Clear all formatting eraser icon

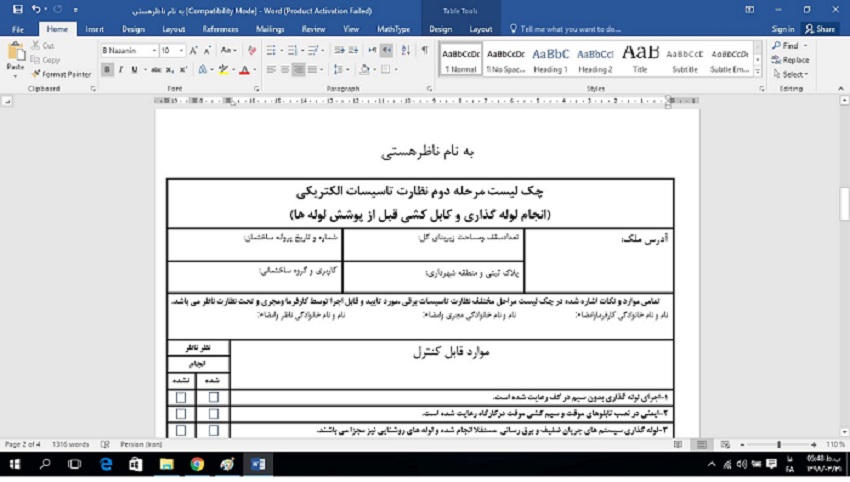pos(252,50)
